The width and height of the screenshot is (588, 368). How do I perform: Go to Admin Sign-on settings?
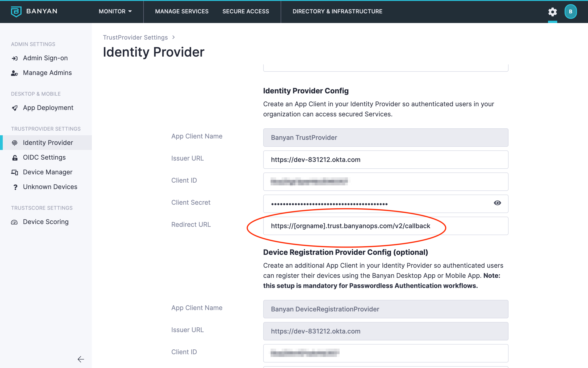45,58
